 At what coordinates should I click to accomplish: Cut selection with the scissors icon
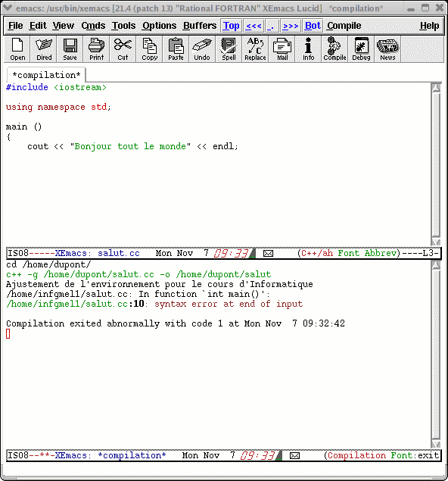[123, 49]
